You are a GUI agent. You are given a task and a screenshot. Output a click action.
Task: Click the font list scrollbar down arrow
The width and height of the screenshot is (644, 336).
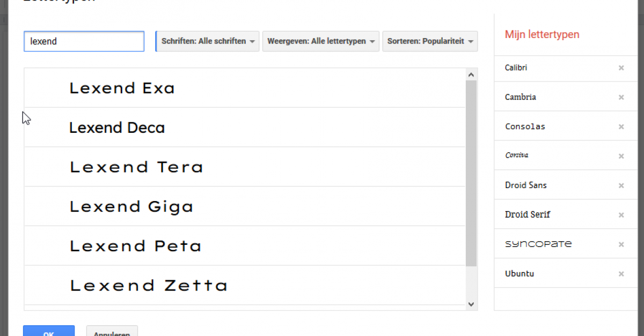[471, 304]
